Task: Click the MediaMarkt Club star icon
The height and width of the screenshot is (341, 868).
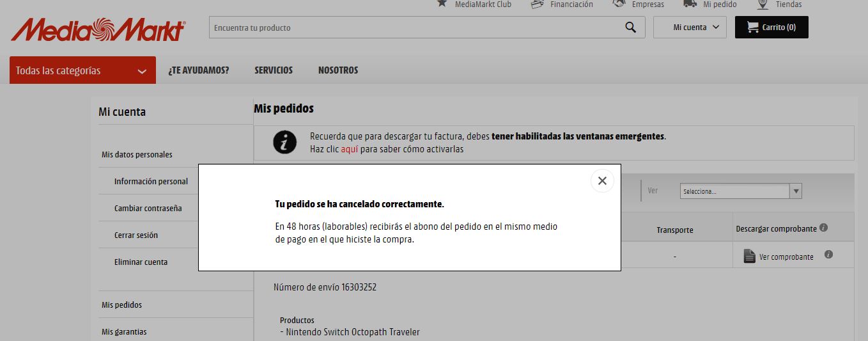Action: pyautogui.click(x=442, y=3)
